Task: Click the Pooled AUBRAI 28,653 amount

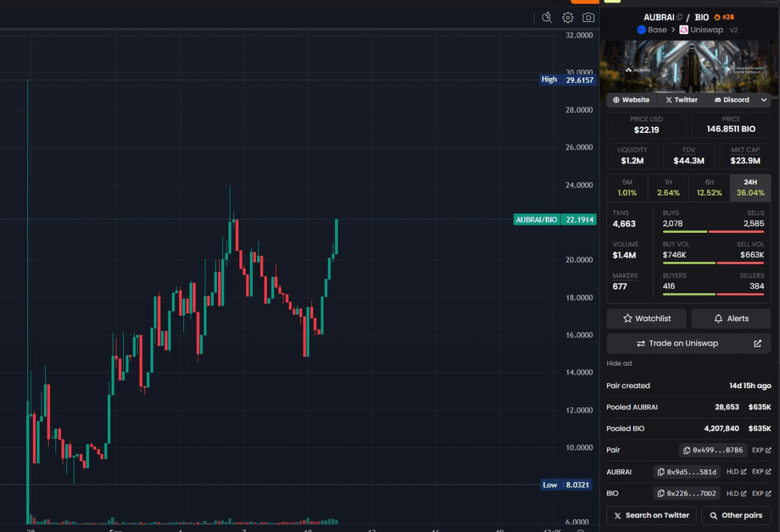Action: (727, 407)
